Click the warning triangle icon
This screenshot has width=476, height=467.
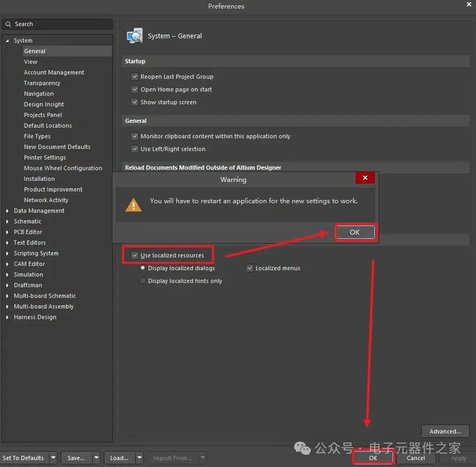[133, 205]
